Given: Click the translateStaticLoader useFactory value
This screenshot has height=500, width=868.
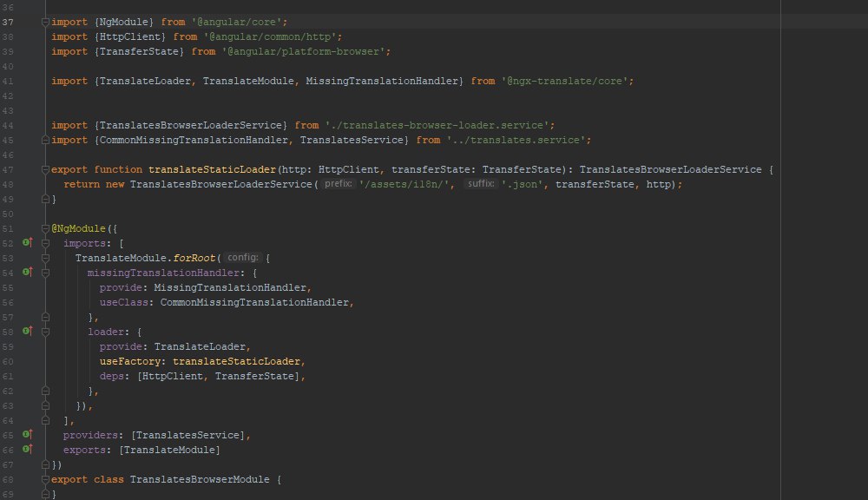Looking at the screenshot, I should pyautogui.click(x=236, y=361).
